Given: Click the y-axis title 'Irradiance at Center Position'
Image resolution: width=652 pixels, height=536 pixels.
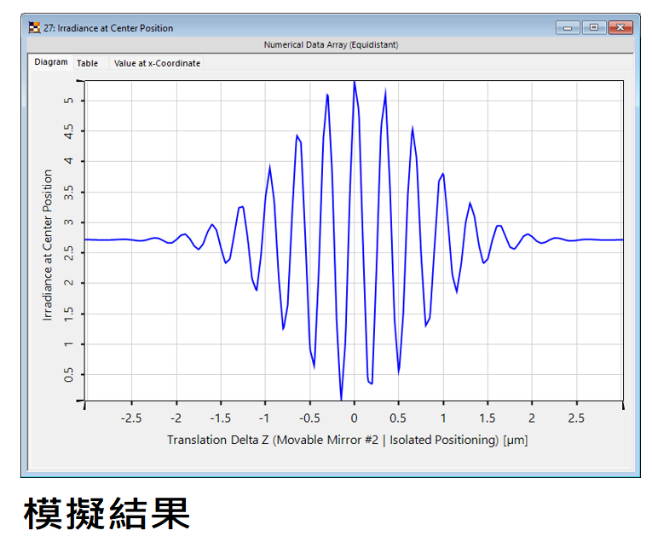Looking at the screenshot, I should click(x=47, y=245).
